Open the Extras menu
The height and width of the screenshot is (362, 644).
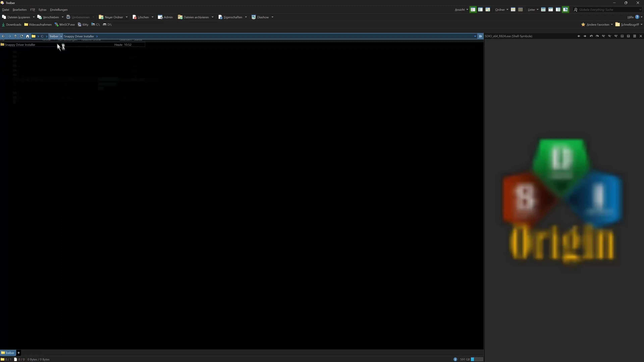(x=42, y=10)
